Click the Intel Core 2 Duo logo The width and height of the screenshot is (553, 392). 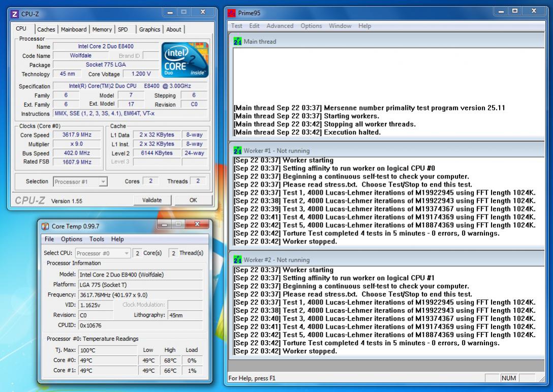[185, 59]
